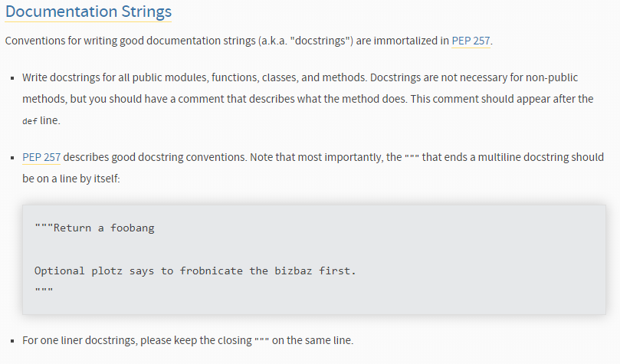Screen dimensions: 620x364
Task: Click the "Optional plotz says" code line
Action: (195, 271)
